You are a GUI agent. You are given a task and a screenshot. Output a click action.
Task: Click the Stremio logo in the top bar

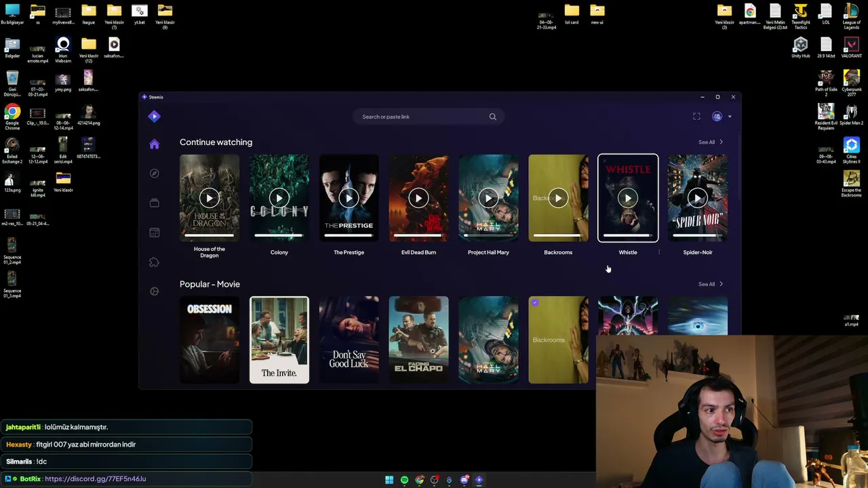click(x=154, y=117)
